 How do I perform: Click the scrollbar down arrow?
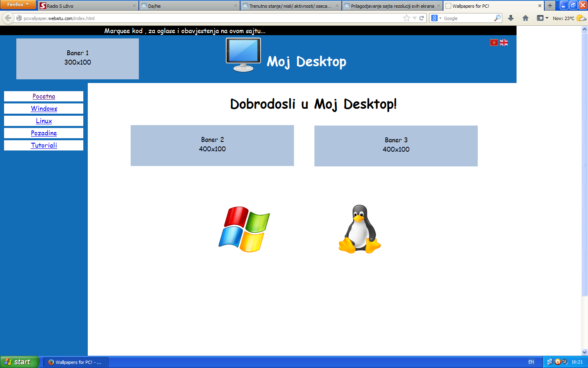click(584, 352)
